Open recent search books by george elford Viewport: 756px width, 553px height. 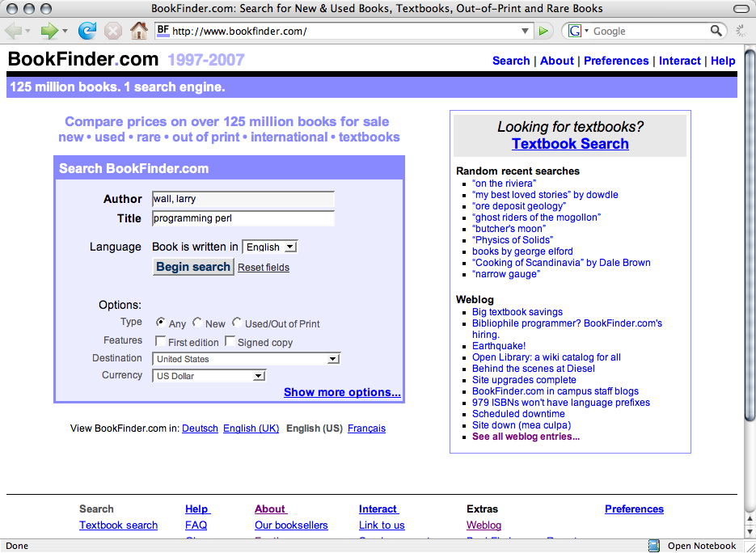522,251
